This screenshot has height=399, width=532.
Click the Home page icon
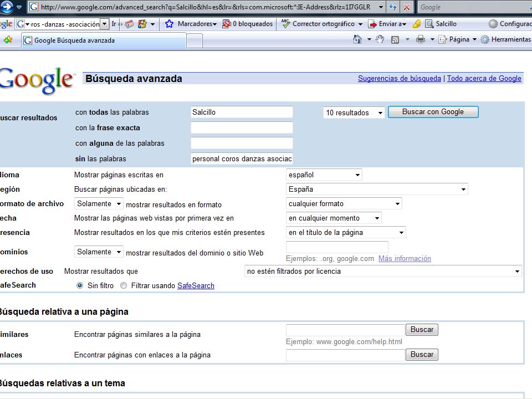click(357, 39)
